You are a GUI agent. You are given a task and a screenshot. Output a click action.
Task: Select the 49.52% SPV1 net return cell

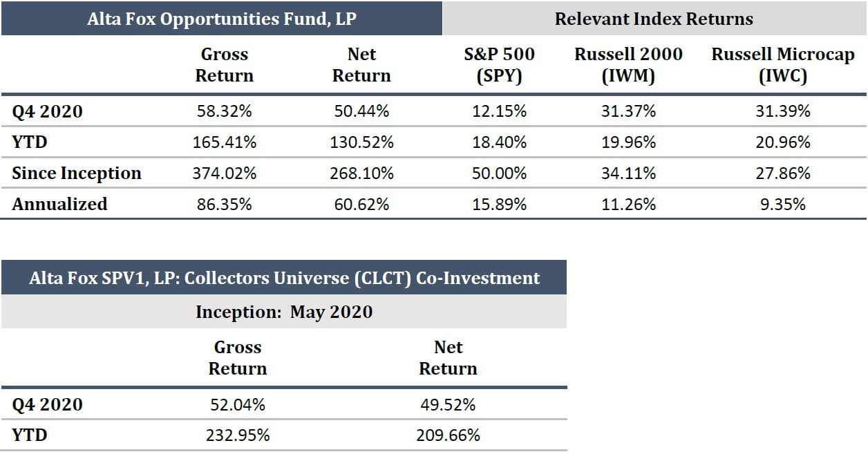448,404
